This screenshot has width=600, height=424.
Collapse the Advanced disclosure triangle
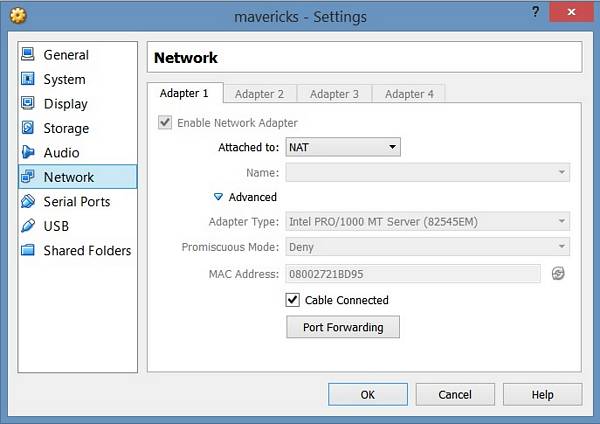pyautogui.click(x=218, y=197)
